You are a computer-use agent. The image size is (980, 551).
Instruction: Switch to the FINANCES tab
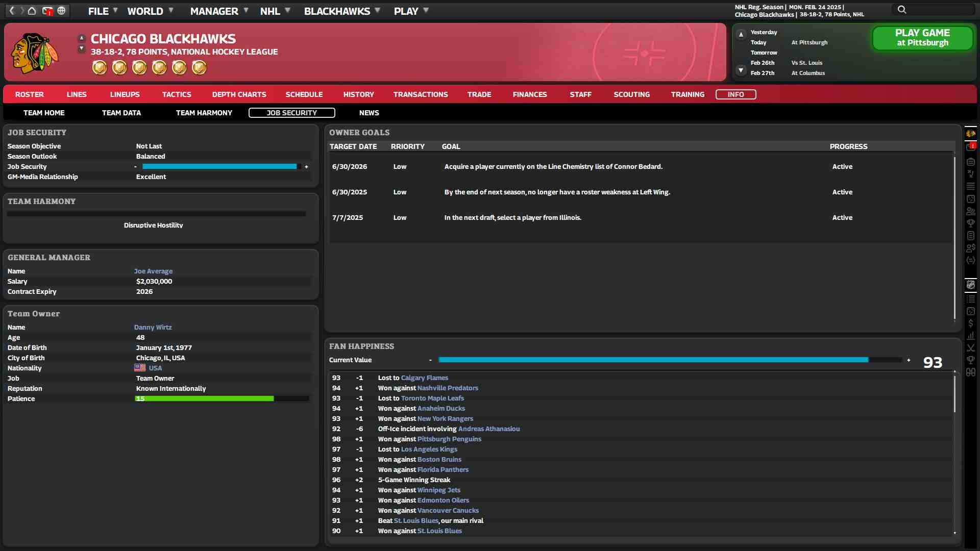(x=529, y=94)
